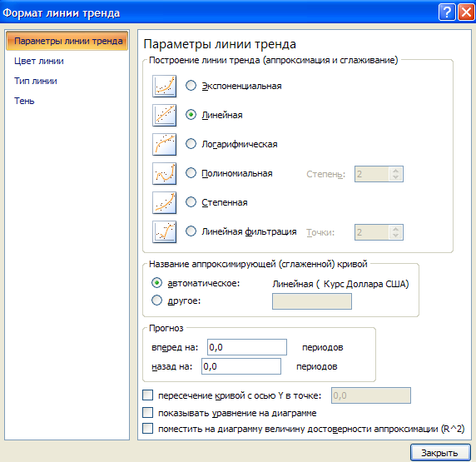
Task: Increase Степень spinner value
Action: pos(395,171)
